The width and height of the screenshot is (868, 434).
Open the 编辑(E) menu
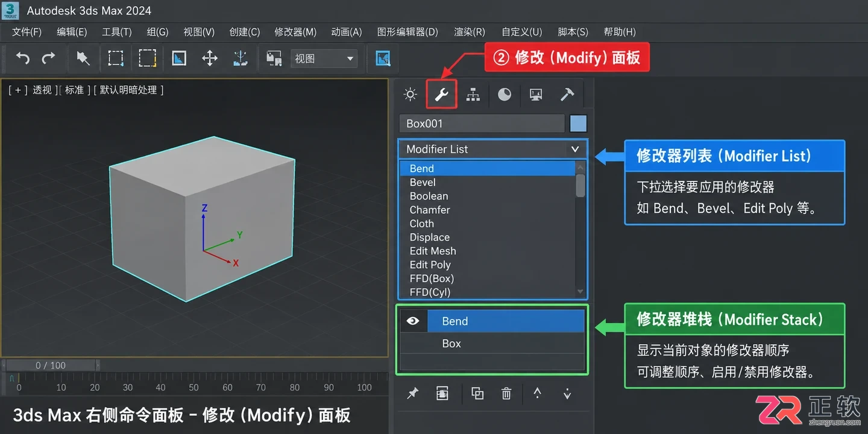[x=72, y=32]
